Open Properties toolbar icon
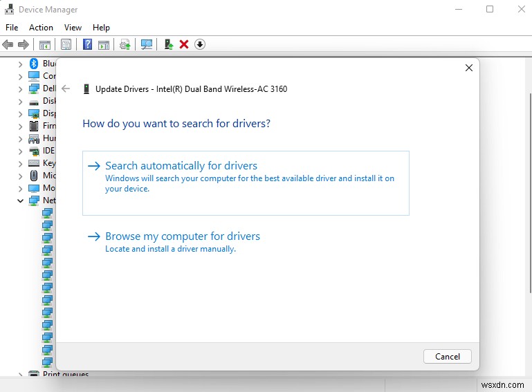This screenshot has height=392, width=532. [66, 44]
